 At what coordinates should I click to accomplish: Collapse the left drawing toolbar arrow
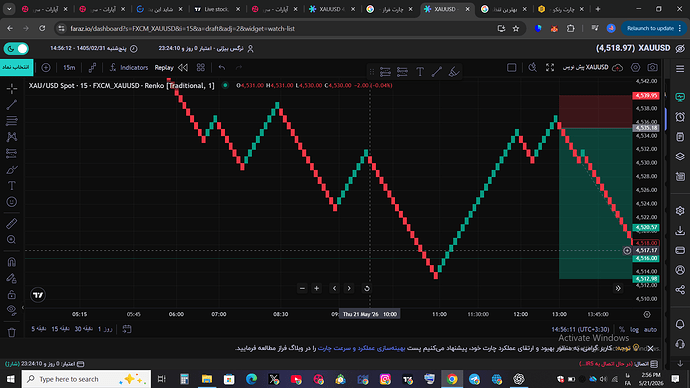tap(23, 307)
